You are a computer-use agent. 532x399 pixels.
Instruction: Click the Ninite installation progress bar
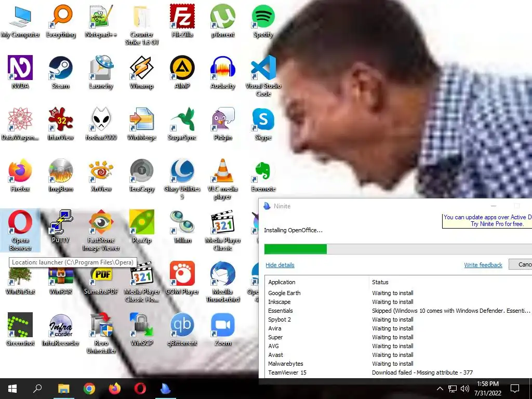point(398,249)
